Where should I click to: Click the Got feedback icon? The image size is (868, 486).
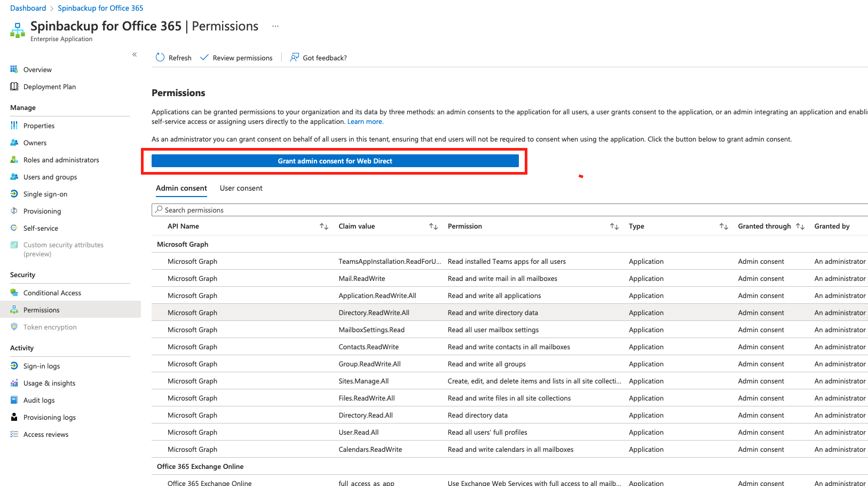(x=294, y=58)
